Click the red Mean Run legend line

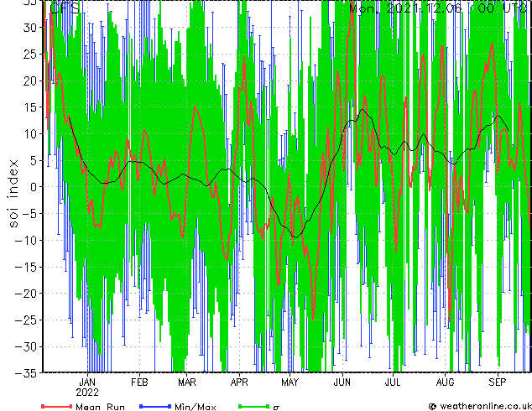click(57, 406)
